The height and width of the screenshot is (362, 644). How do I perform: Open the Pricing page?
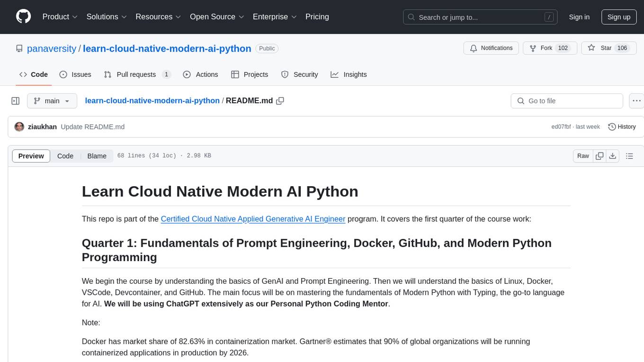pyautogui.click(x=317, y=17)
